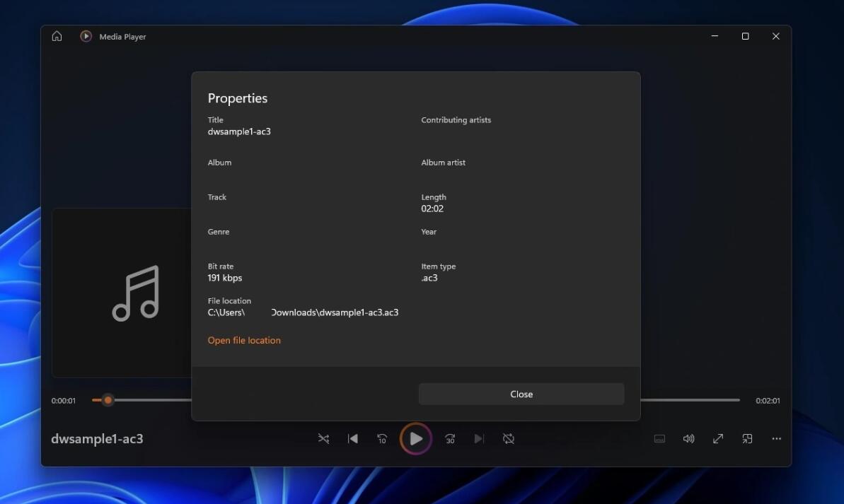Enter full screen mode
Viewport: 844px width, 504px height.
pyautogui.click(x=718, y=439)
